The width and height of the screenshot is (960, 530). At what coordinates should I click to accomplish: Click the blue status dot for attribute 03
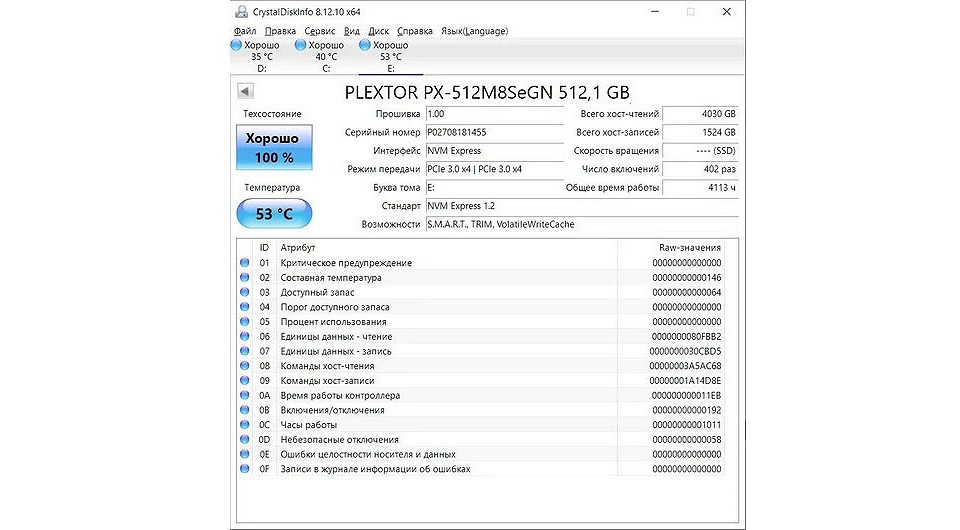pyautogui.click(x=245, y=292)
